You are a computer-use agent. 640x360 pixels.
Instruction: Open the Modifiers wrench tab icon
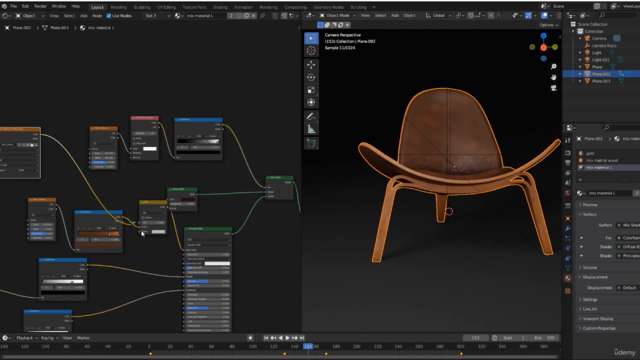pos(568,229)
